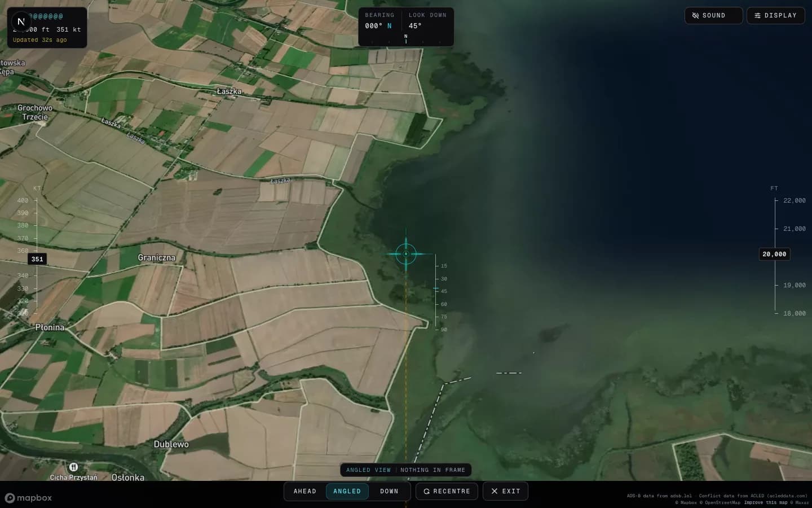Click the Płonina map label
The image size is (812, 508).
(x=50, y=327)
